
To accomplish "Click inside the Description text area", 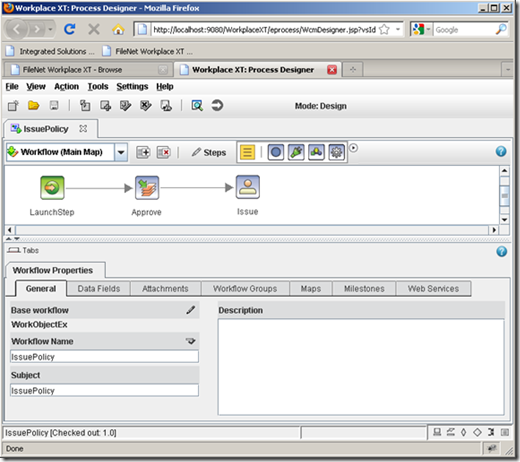I will [361, 367].
